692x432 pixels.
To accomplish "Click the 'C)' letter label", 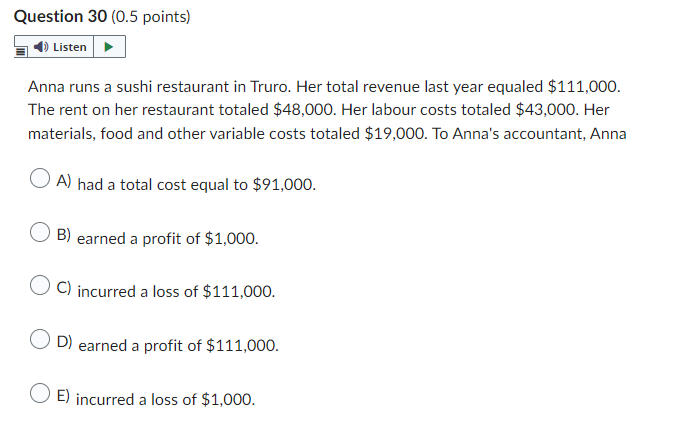I will [64, 288].
